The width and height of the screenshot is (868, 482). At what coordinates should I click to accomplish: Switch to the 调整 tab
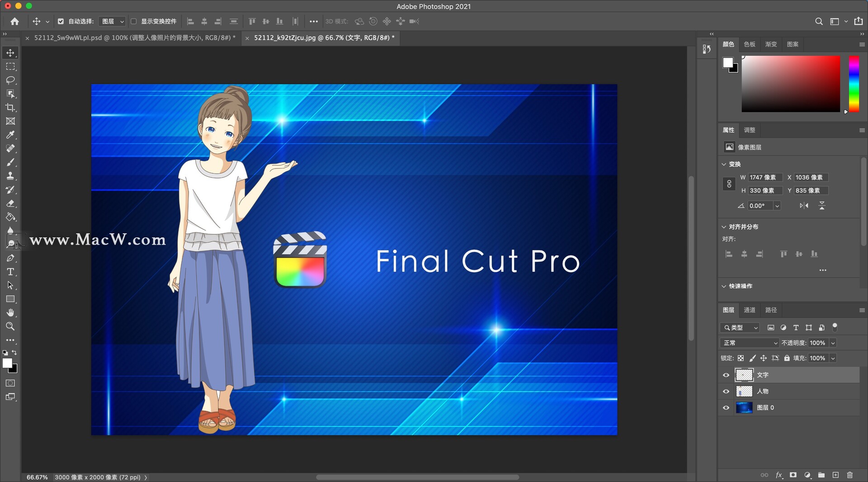(750, 130)
